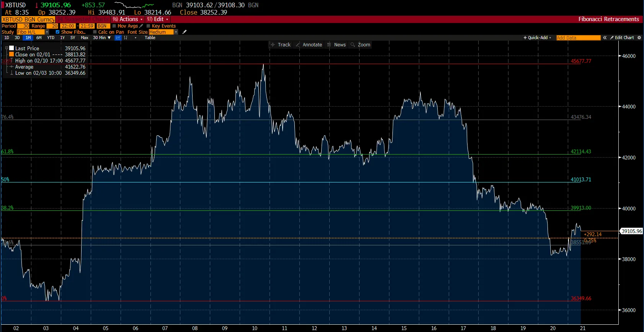Enable the Calc on Pan checkbox
Screen dimensions: 644x332
pos(95,32)
